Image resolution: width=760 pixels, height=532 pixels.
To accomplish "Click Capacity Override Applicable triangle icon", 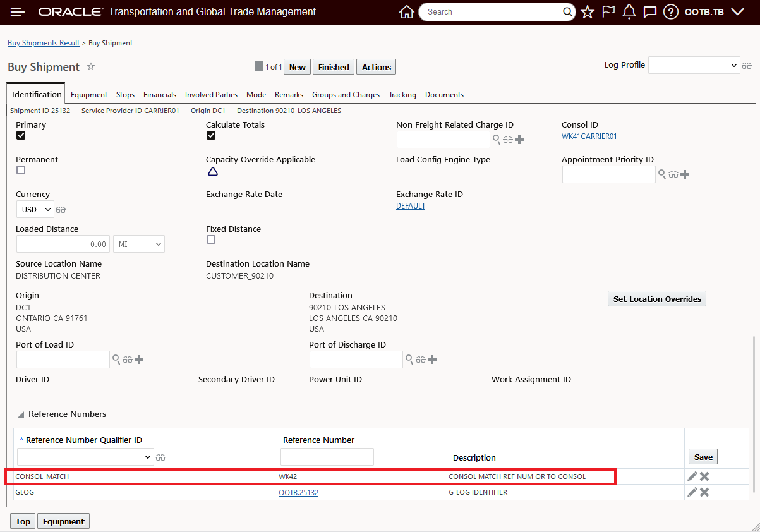I will coord(213,171).
